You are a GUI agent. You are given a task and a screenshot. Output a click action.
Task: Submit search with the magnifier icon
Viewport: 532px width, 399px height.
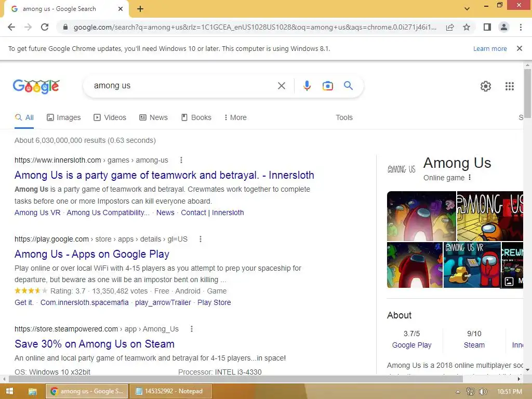point(349,86)
